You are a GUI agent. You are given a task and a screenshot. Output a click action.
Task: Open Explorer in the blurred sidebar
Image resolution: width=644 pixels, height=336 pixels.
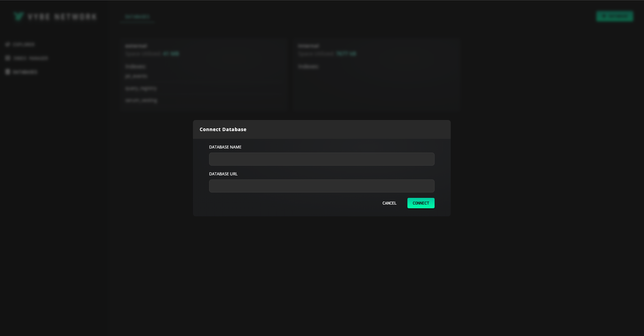(x=21, y=44)
